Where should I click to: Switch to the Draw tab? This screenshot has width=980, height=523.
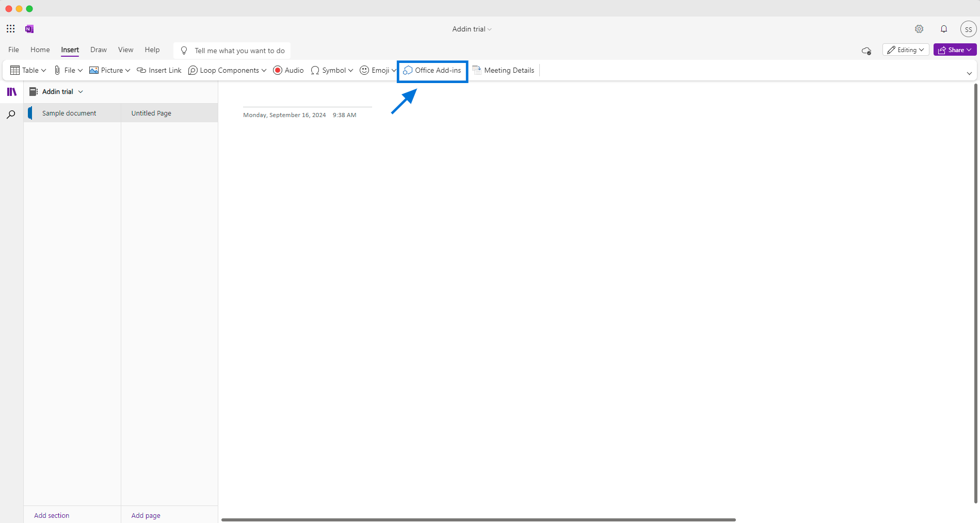(x=98, y=50)
